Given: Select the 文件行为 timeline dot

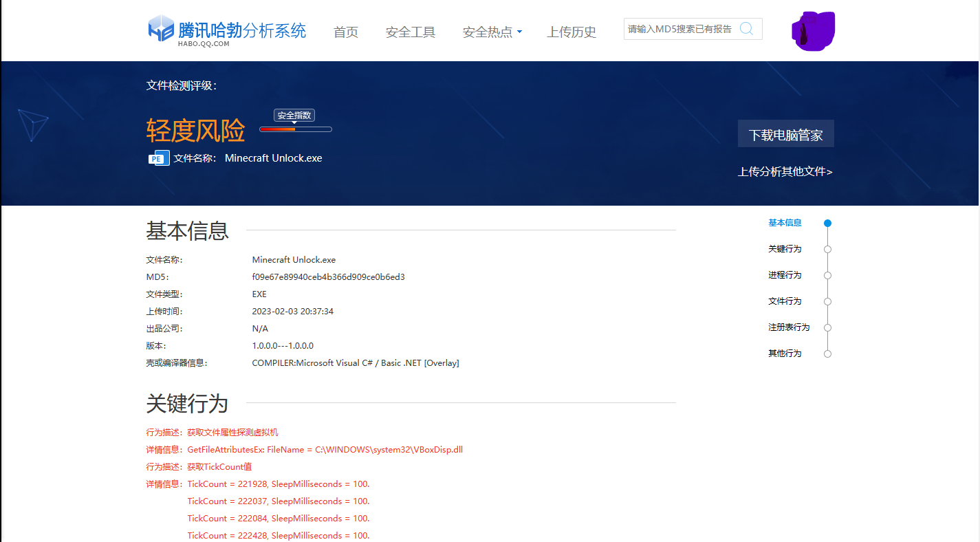Looking at the screenshot, I should (827, 302).
